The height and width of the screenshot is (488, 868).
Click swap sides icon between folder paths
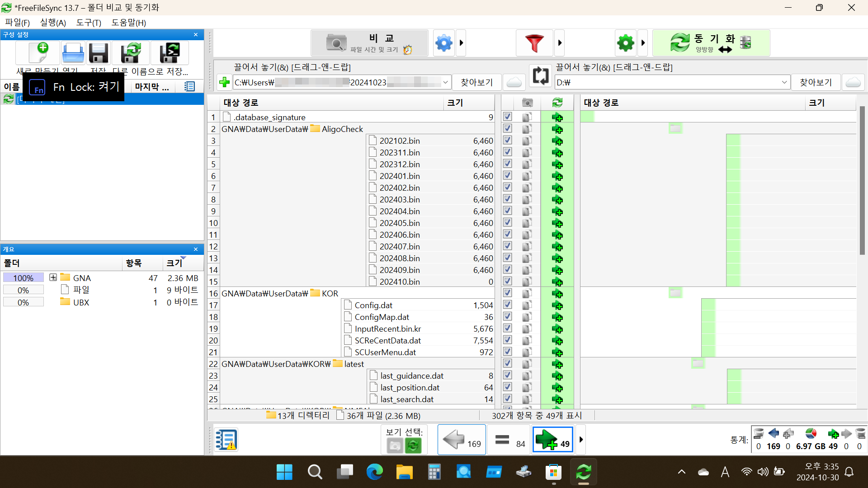[x=540, y=75]
